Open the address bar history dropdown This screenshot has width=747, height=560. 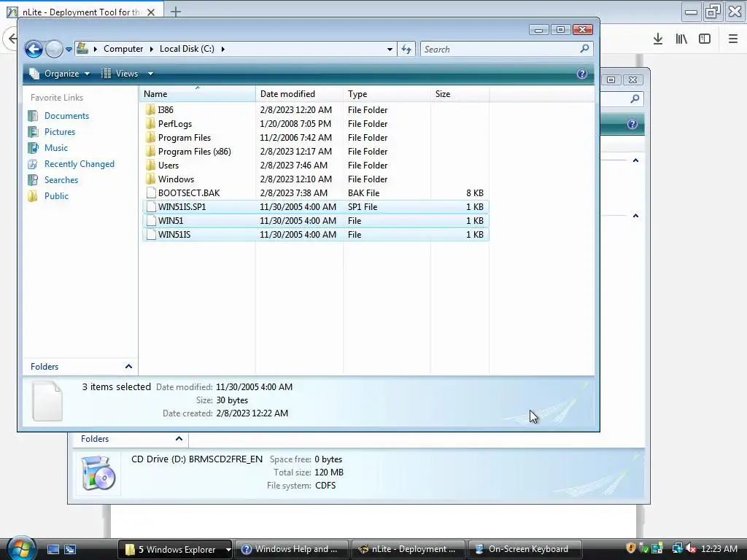pos(390,49)
